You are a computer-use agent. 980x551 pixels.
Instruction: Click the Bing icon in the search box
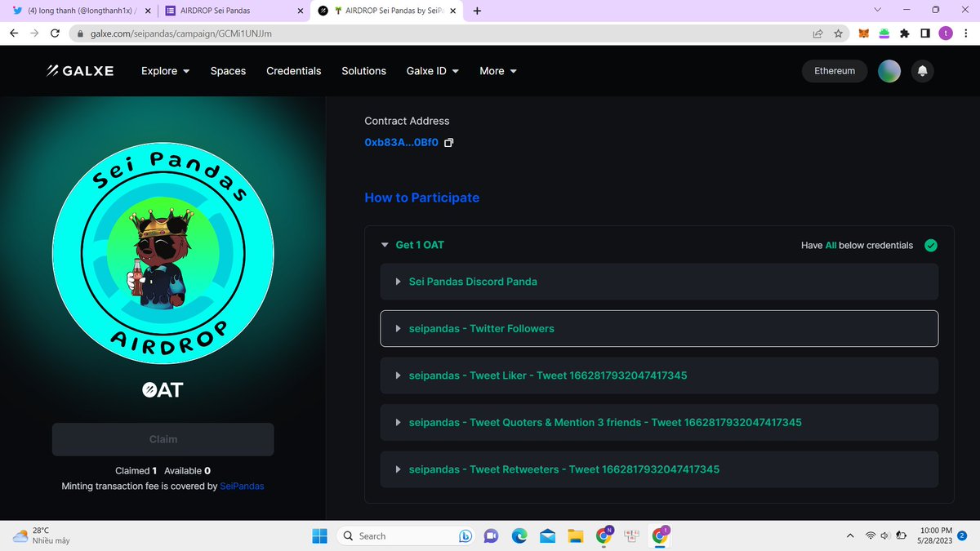(465, 535)
